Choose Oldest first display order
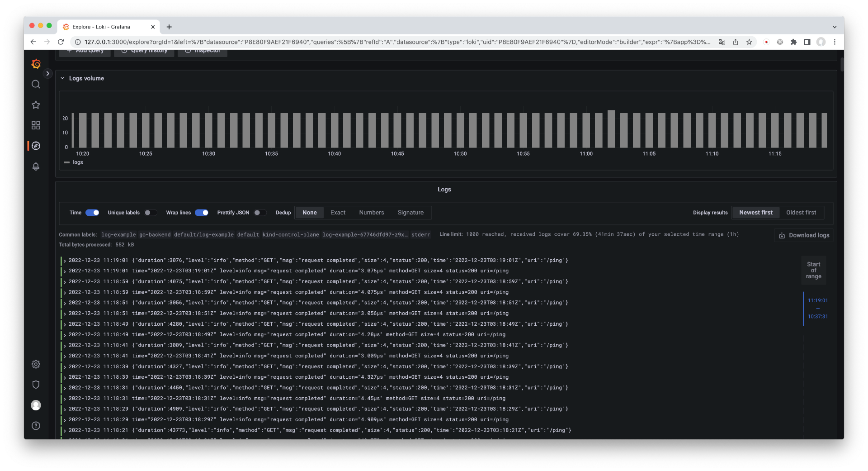The width and height of the screenshot is (868, 471). pos(801,213)
